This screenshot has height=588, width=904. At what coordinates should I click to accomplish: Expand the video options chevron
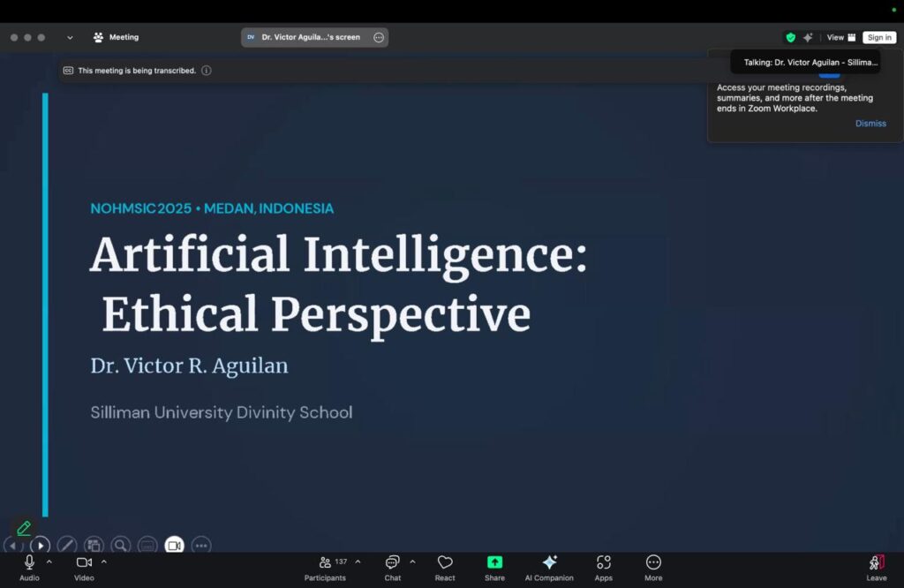pos(104,562)
